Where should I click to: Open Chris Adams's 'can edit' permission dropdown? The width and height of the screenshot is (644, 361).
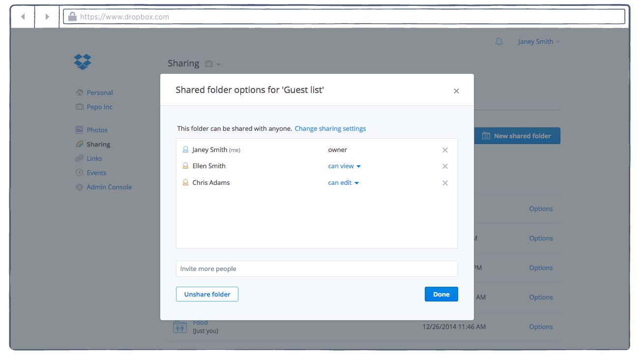click(343, 183)
